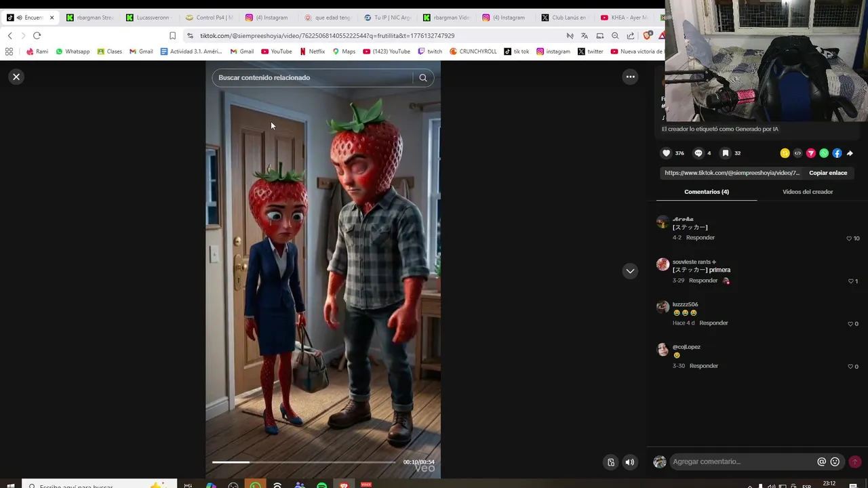Open Spotify from the taskbar
868x488 pixels.
pos(321,485)
